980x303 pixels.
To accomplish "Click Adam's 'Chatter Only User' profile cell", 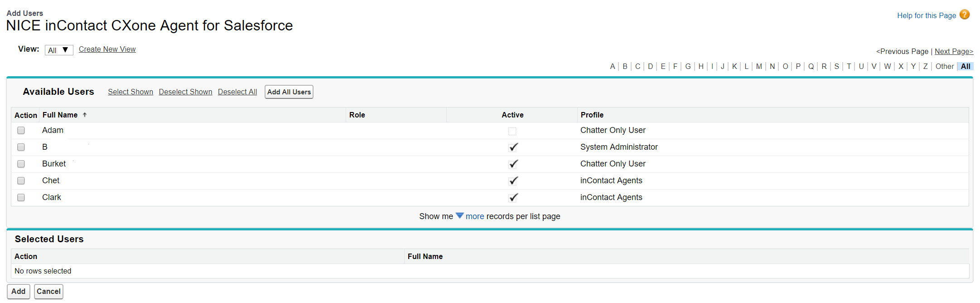I will coord(613,130).
